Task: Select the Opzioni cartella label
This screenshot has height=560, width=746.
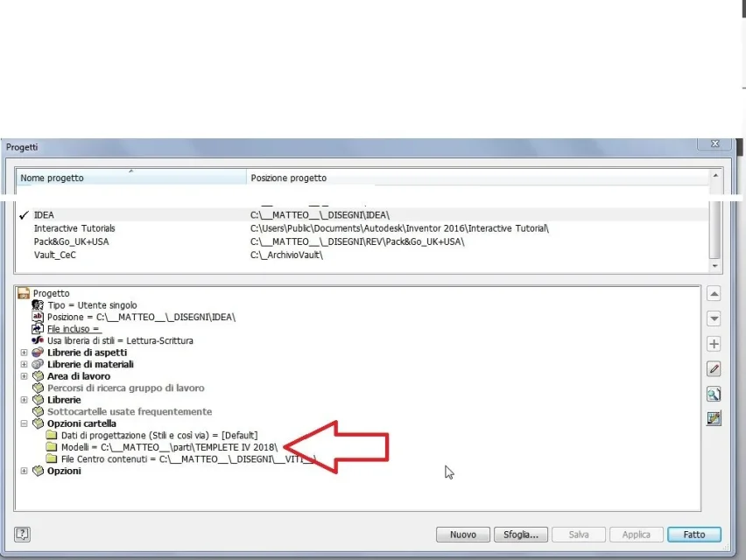Action: point(81,423)
